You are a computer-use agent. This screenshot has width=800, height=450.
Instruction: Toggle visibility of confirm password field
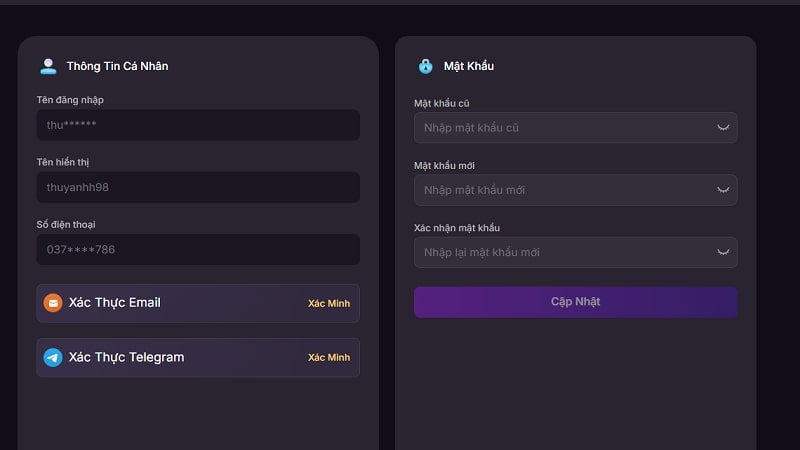(x=723, y=252)
